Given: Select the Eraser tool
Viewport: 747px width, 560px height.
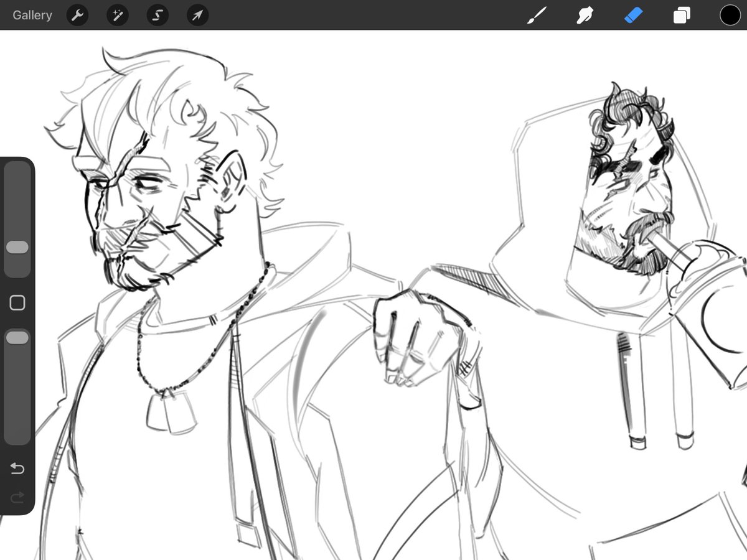Looking at the screenshot, I should [x=633, y=15].
